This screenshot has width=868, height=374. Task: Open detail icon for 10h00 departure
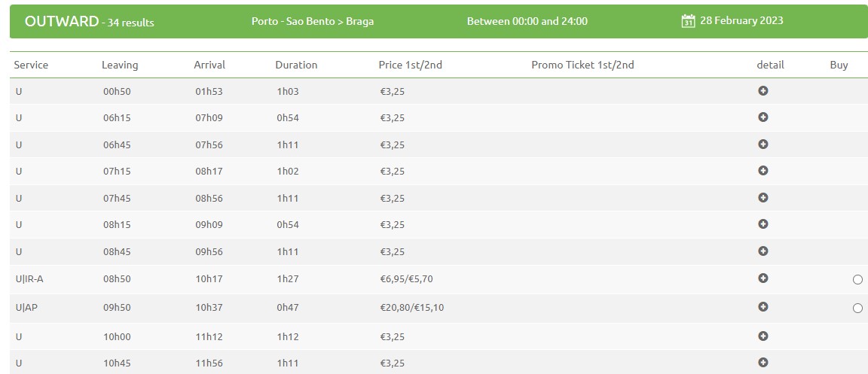click(x=763, y=336)
